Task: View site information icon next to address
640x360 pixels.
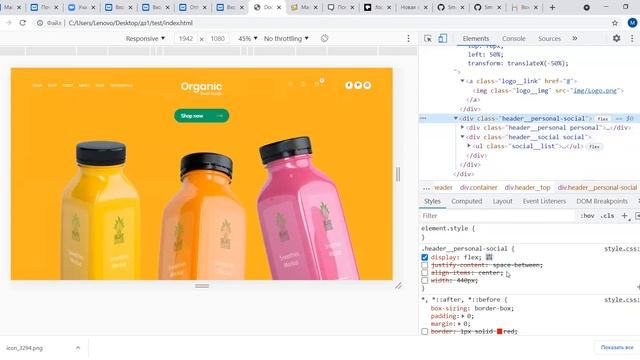Action: pos(40,23)
